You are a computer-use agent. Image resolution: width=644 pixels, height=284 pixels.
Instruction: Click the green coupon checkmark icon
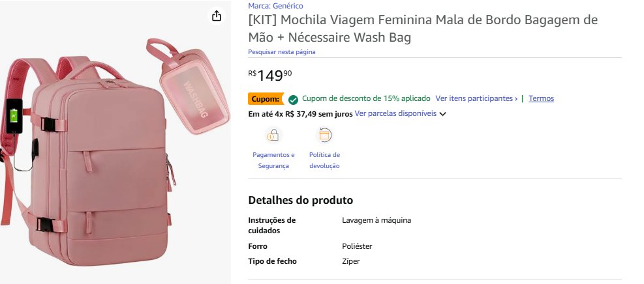[294, 99]
